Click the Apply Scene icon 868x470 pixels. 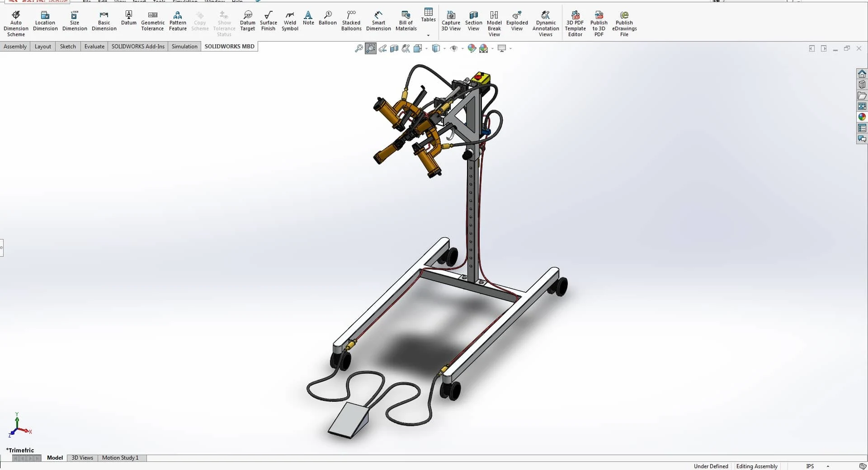click(484, 48)
